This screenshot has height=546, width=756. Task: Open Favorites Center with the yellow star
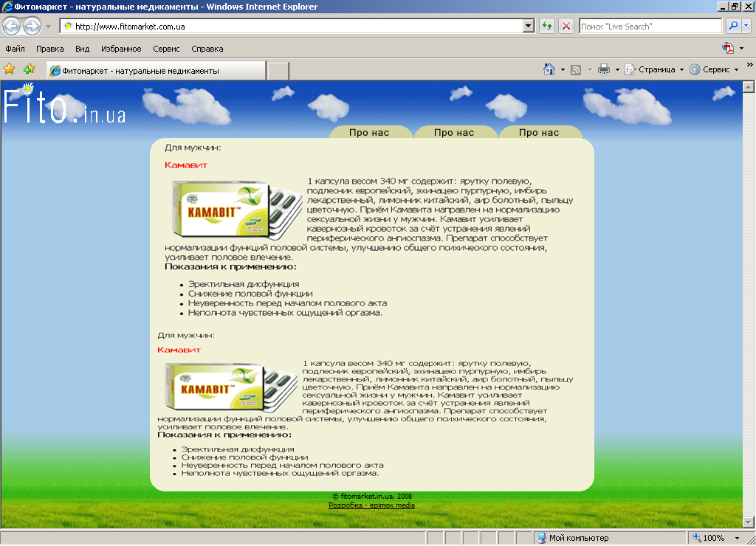[x=9, y=69]
